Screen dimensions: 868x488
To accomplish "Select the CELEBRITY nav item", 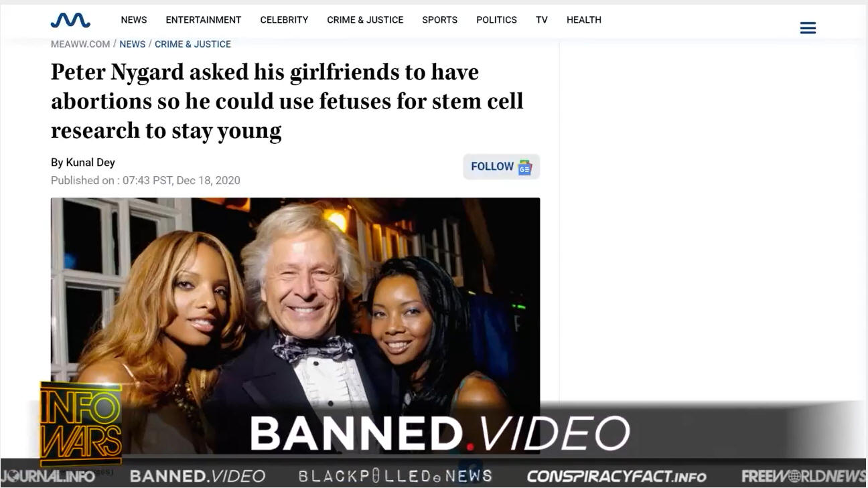I will [284, 20].
